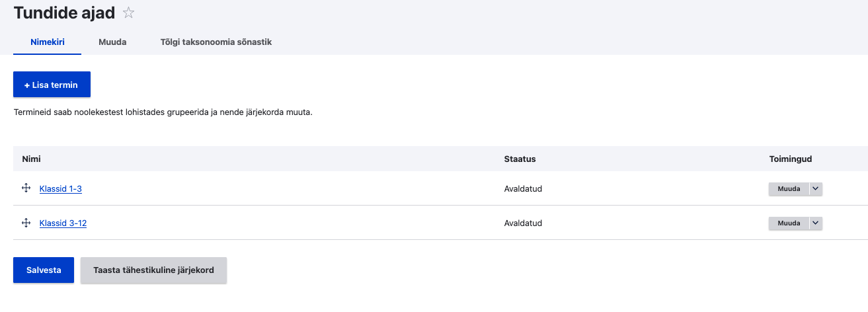Click the drag handle for Klassid 3-12
Image resolution: width=868 pixels, height=312 pixels.
point(26,223)
